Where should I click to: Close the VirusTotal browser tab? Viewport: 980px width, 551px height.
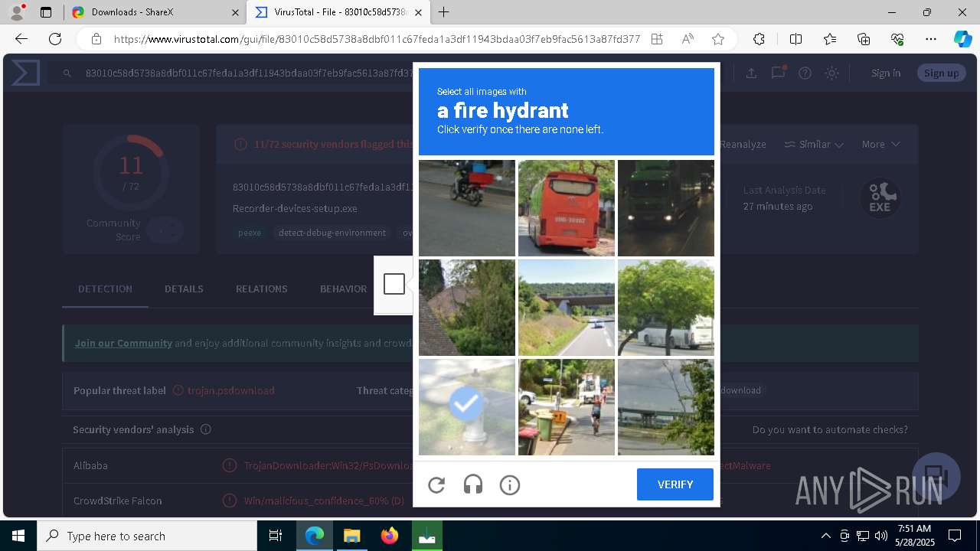point(418,12)
